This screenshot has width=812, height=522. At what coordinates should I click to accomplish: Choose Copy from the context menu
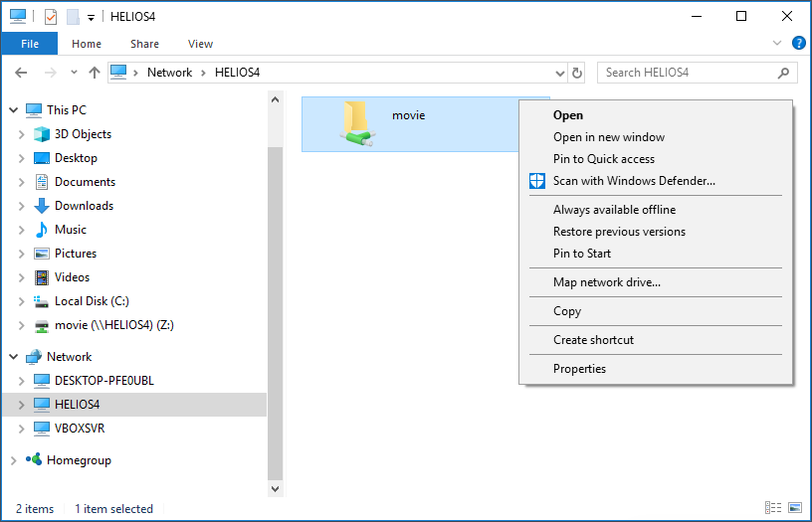point(567,311)
